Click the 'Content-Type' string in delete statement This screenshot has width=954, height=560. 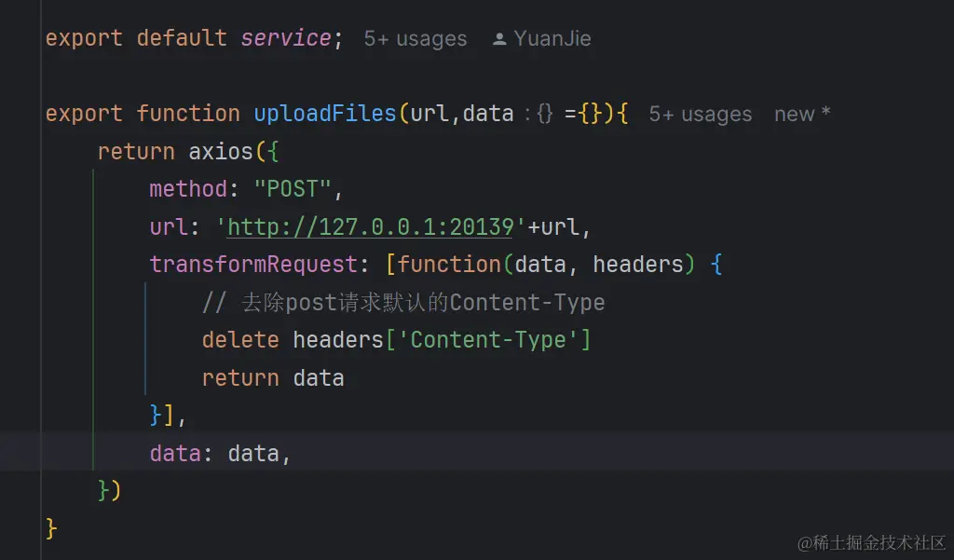[x=488, y=340]
